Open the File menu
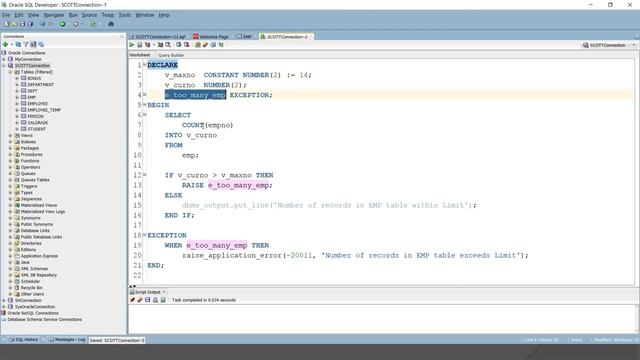Screen dimensions: 640x360 point(6,15)
